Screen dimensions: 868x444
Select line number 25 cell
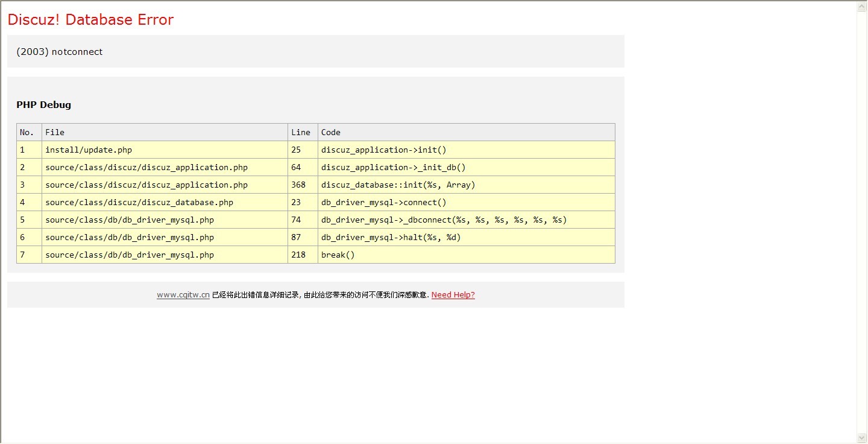click(x=303, y=150)
